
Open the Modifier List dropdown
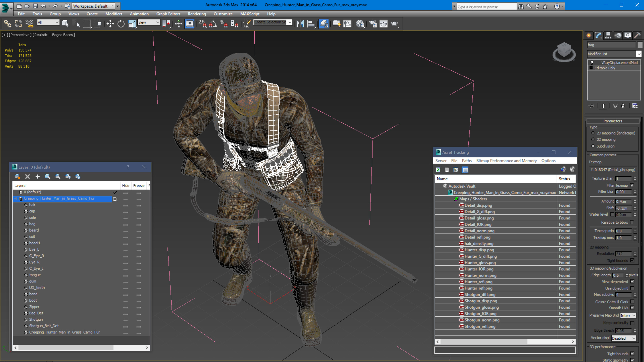(x=639, y=54)
